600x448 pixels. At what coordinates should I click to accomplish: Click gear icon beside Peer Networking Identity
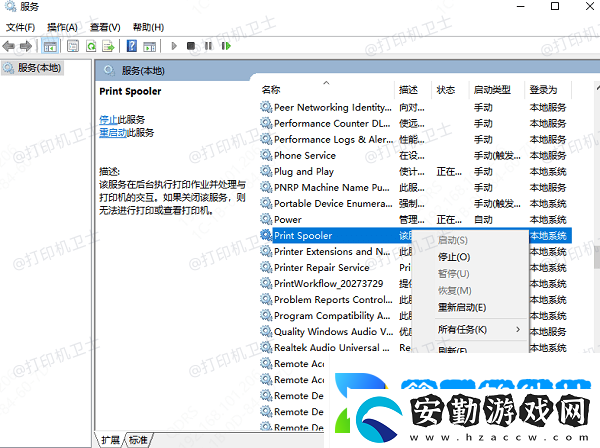266,107
